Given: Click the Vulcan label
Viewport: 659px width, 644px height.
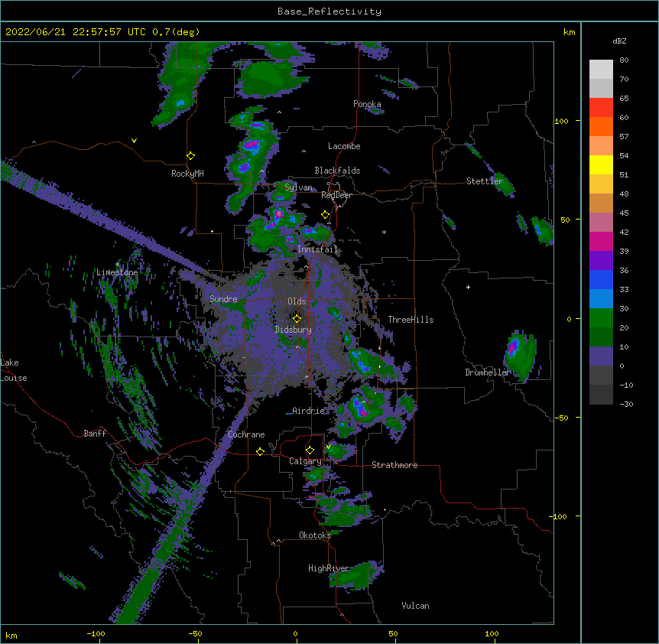Looking at the screenshot, I should coord(415,606).
